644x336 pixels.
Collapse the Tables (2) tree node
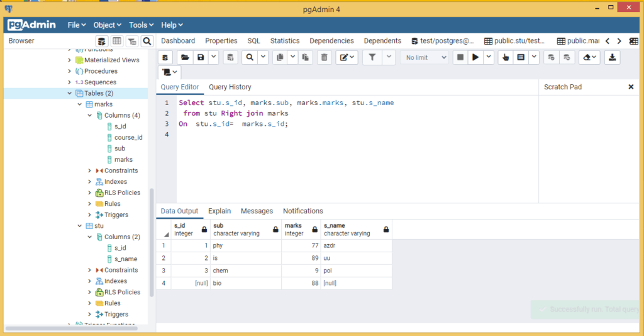70,93
